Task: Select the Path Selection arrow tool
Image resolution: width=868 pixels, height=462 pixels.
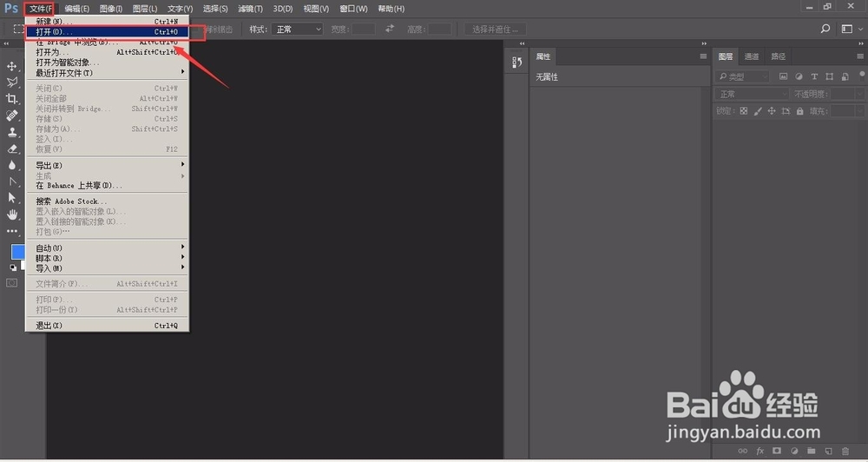Action: click(x=11, y=198)
